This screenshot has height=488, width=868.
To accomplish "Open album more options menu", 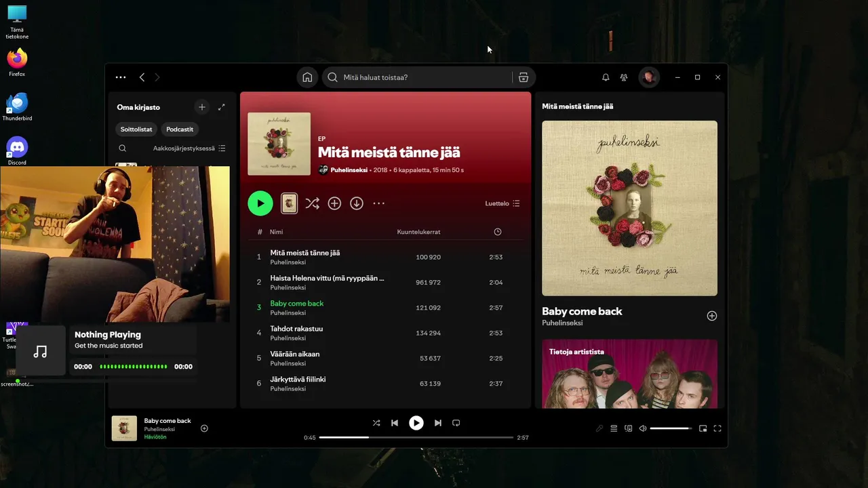I will click(379, 203).
